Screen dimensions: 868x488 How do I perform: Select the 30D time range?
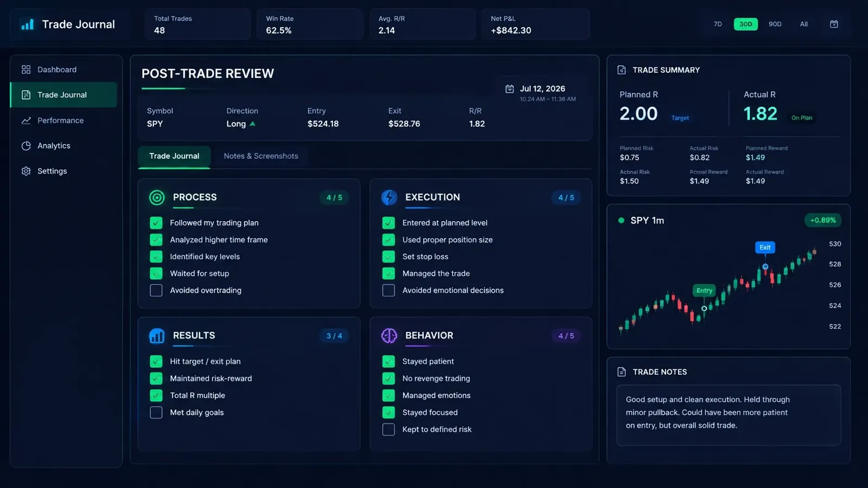tap(746, 24)
